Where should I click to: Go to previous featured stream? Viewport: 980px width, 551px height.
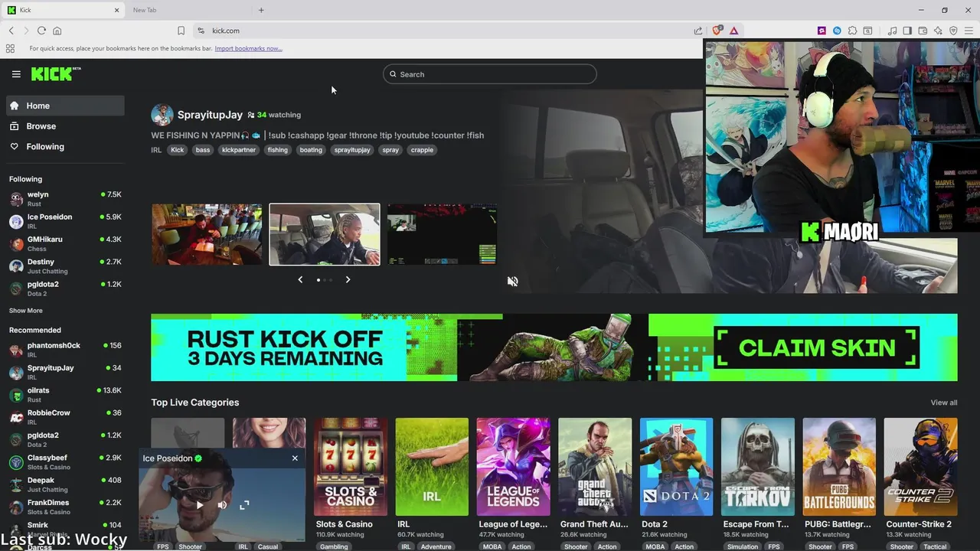click(300, 279)
